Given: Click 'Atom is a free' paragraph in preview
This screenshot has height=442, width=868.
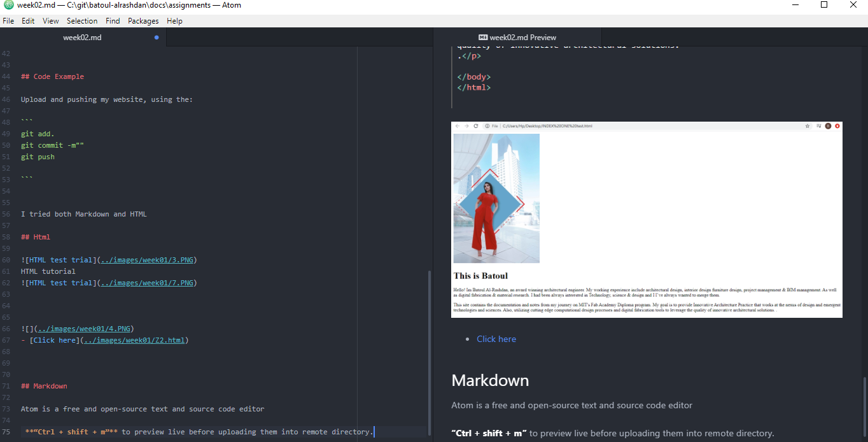Looking at the screenshot, I should 571,405.
